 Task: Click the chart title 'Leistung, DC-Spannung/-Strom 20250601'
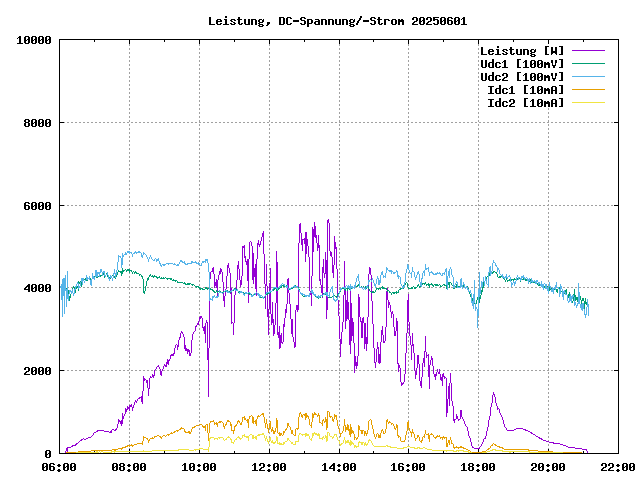pos(337,20)
